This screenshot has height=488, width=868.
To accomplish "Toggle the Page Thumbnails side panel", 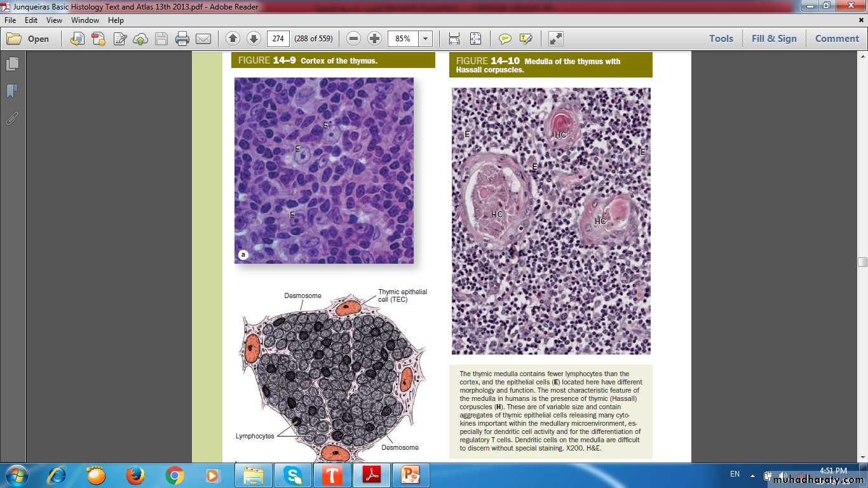I will coord(12,64).
